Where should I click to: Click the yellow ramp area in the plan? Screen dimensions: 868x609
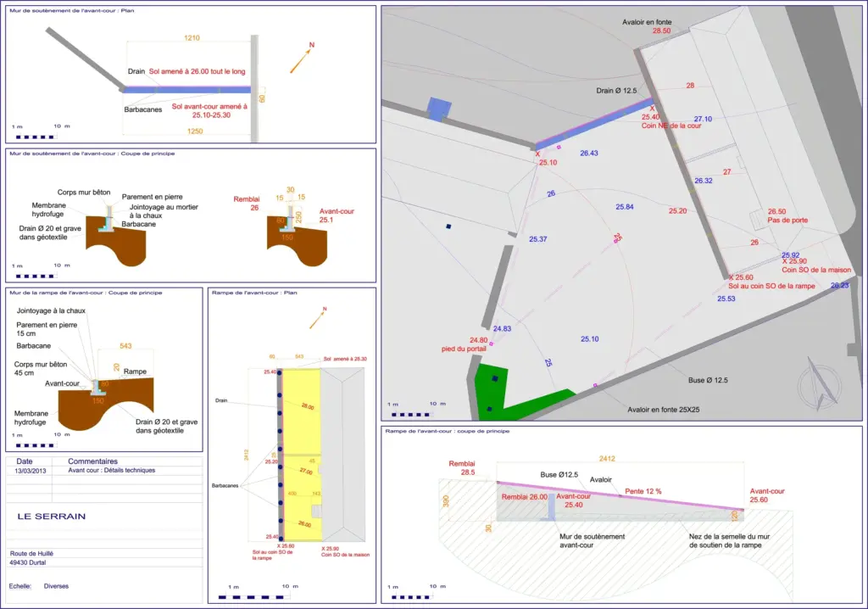click(x=302, y=455)
